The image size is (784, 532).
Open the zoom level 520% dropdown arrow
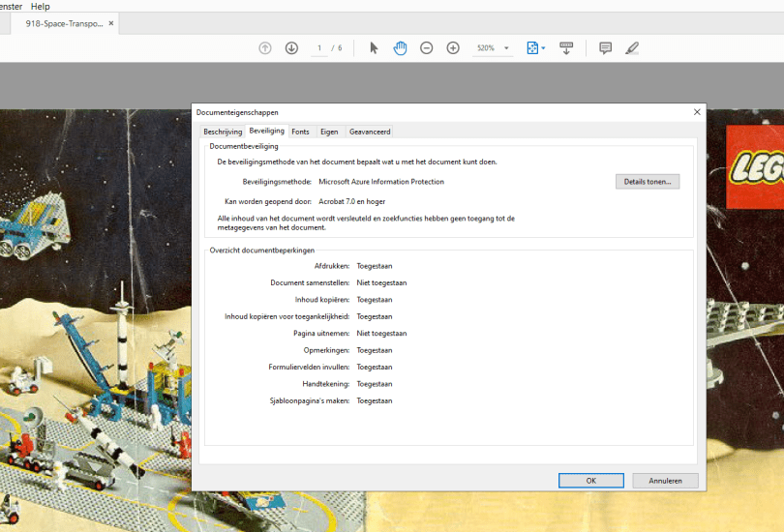pyautogui.click(x=506, y=48)
